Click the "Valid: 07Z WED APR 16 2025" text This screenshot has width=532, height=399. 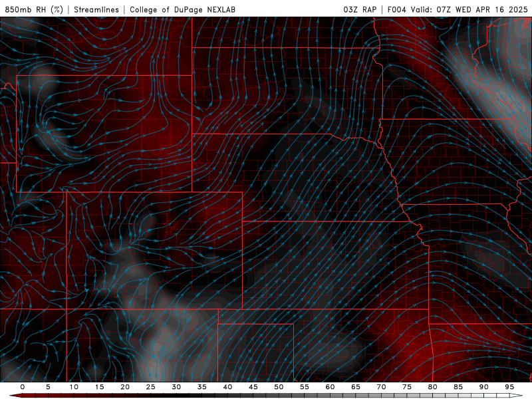[x=469, y=9]
